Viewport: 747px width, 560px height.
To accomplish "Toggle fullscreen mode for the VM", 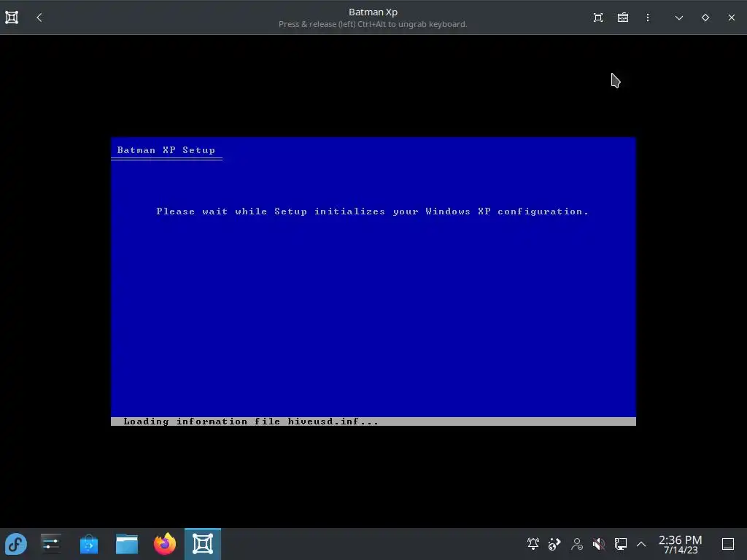I will pos(598,17).
